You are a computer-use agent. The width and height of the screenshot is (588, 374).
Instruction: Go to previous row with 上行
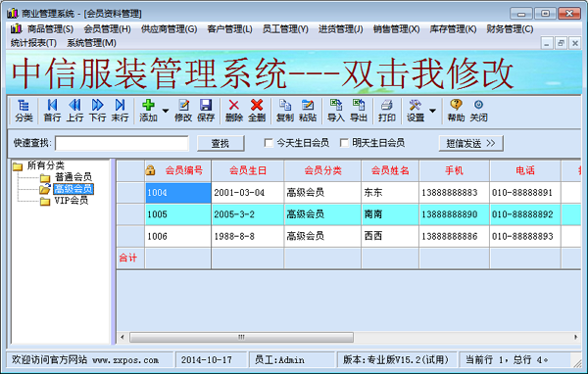tap(74, 111)
